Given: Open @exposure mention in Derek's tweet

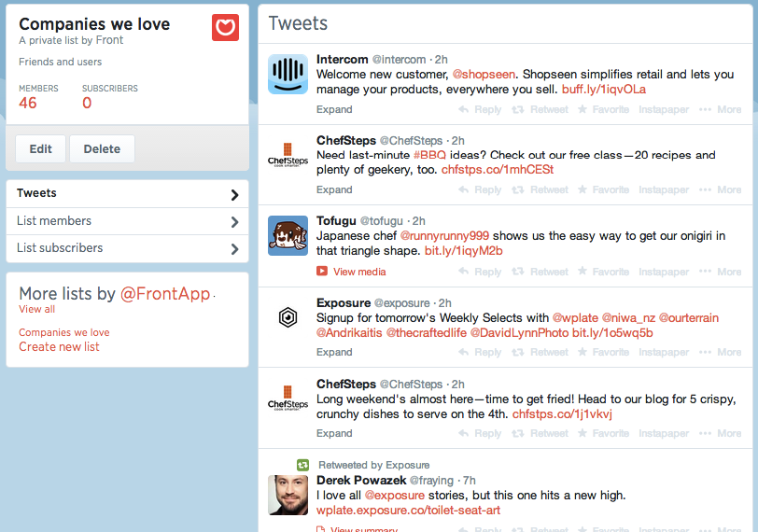Looking at the screenshot, I should coord(395,496).
